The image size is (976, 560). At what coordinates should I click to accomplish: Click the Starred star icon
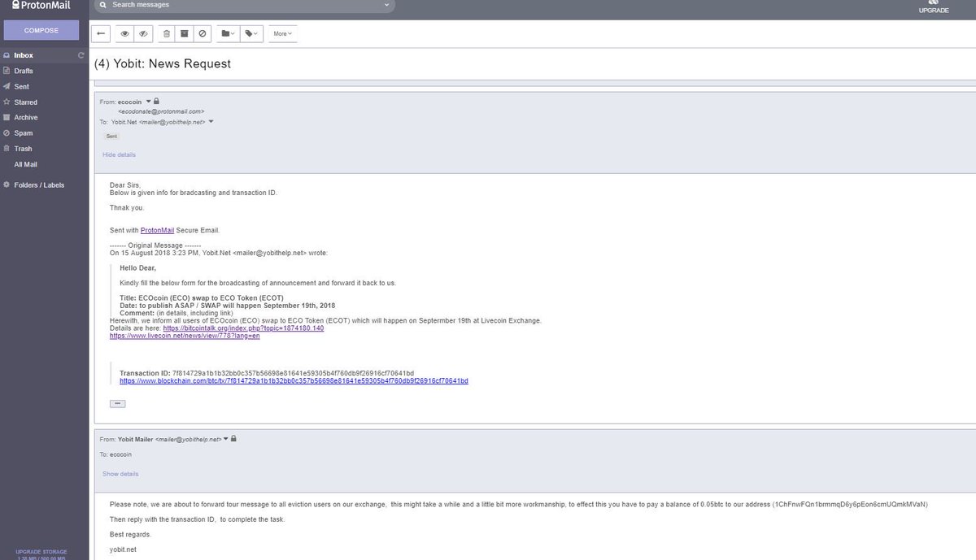(7, 102)
